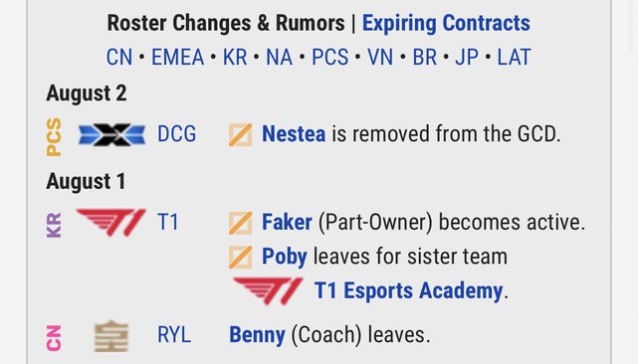Open the Nestea player page
The image size is (638, 364).
pos(294,134)
